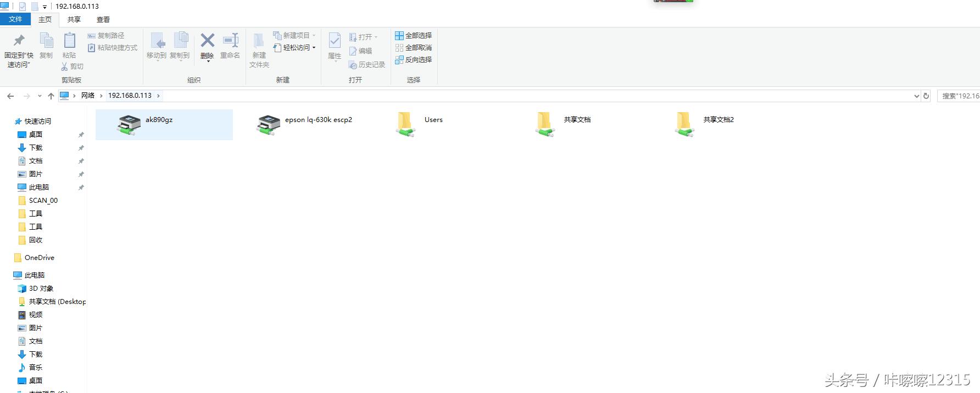Image resolution: width=980 pixels, height=393 pixels.
Task: Click the 剪切 scissors button
Action: click(72, 67)
